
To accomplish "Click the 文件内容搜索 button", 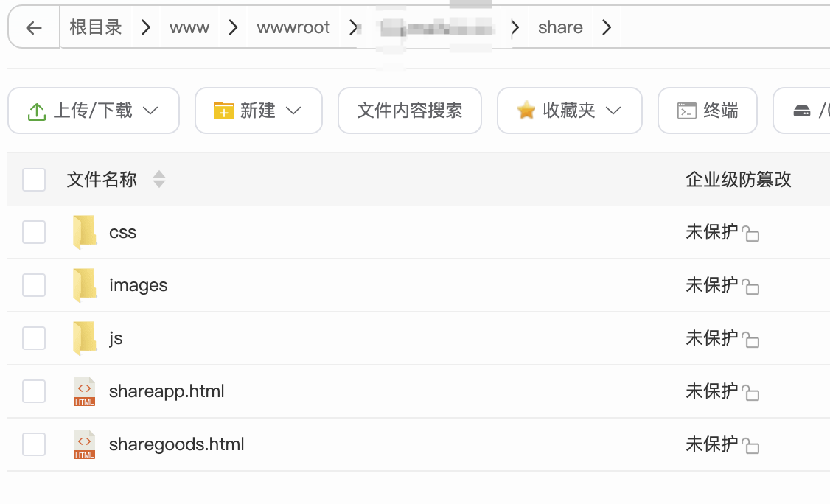I will click(410, 110).
